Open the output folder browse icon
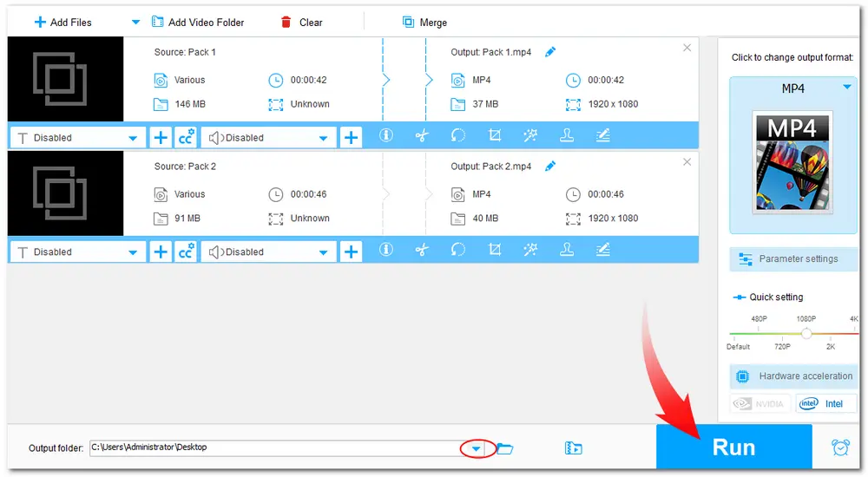The height and width of the screenshot is (477, 868). (504, 448)
